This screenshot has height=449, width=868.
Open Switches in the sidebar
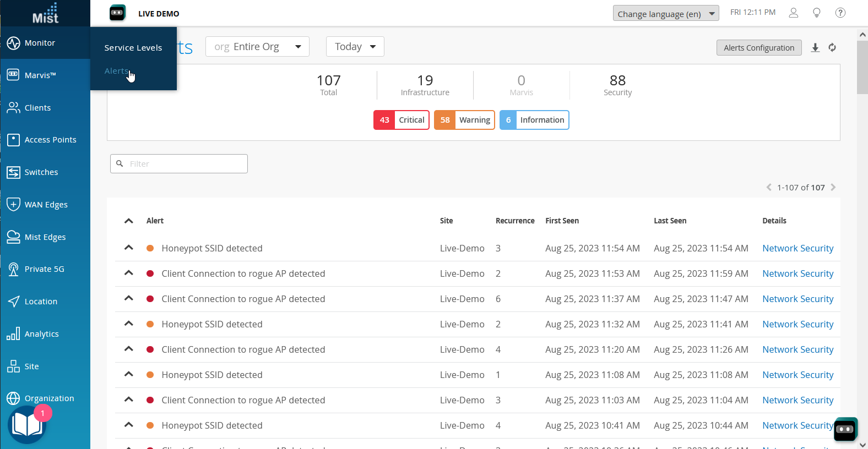coord(41,172)
